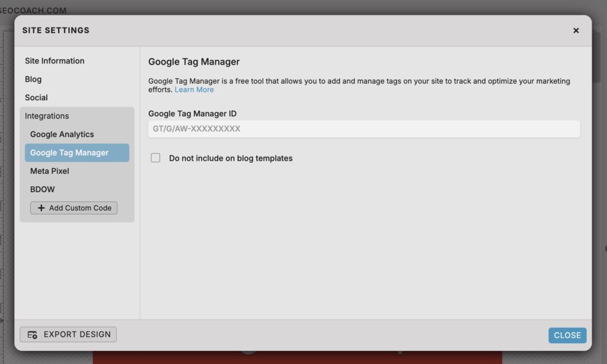Close Site Settings with the X icon
The width and height of the screenshot is (607, 364).
coord(576,31)
